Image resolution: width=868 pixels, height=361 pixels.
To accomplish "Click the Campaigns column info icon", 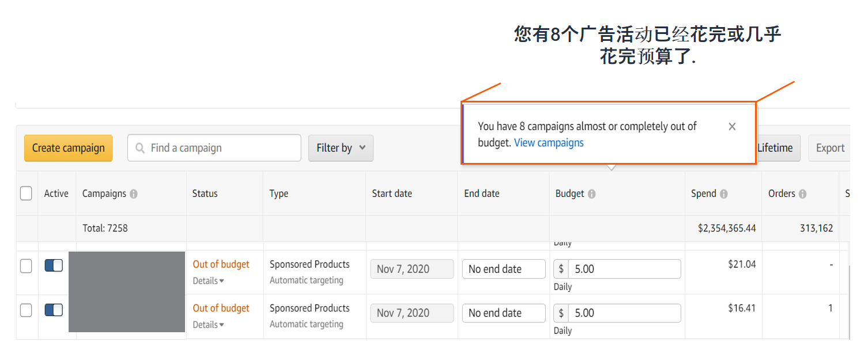I will pyautogui.click(x=134, y=194).
